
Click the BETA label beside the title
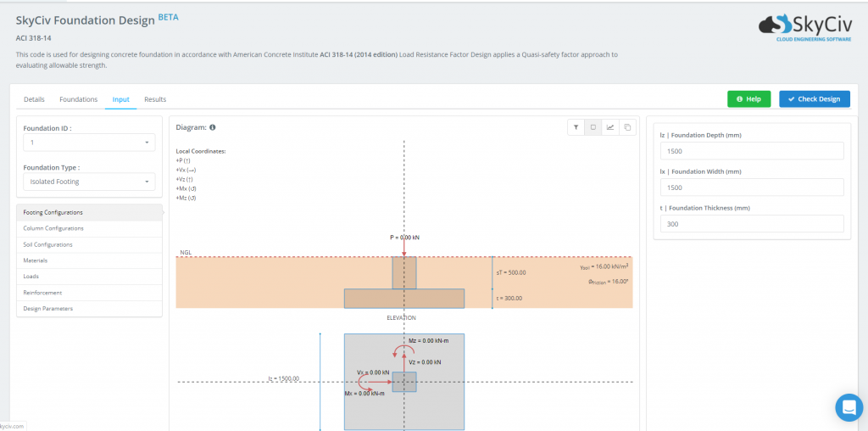click(x=169, y=17)
